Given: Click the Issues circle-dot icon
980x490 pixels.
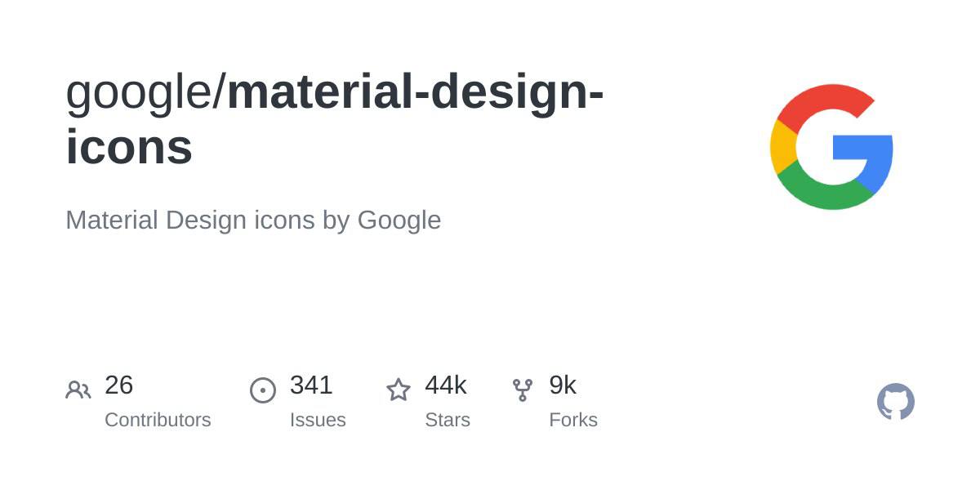Looking at the screenshot, I should (262, 390).
